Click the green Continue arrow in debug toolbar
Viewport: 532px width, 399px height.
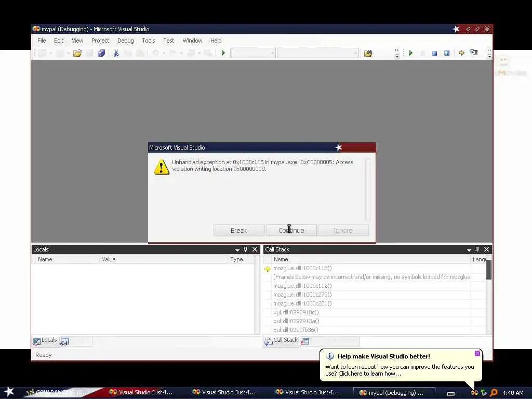point(411,53)
